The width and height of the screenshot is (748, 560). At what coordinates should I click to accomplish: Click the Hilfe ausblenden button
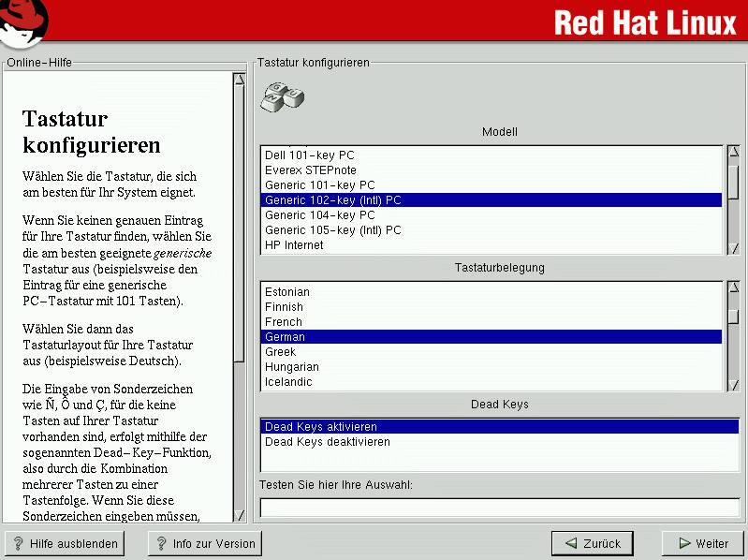[x=65, y=543]
